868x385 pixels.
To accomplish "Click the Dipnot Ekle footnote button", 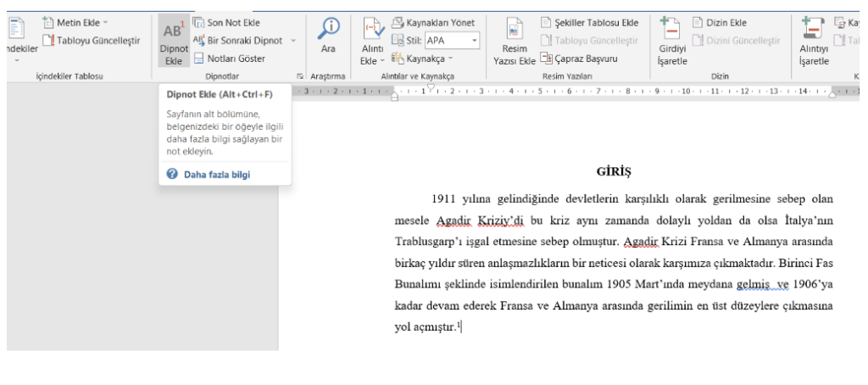I will pos(174,40).
